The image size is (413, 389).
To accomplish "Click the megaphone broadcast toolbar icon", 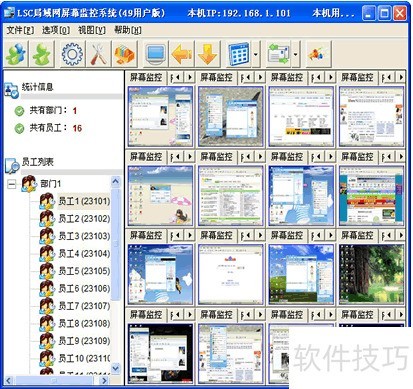I will click(318, 54).
